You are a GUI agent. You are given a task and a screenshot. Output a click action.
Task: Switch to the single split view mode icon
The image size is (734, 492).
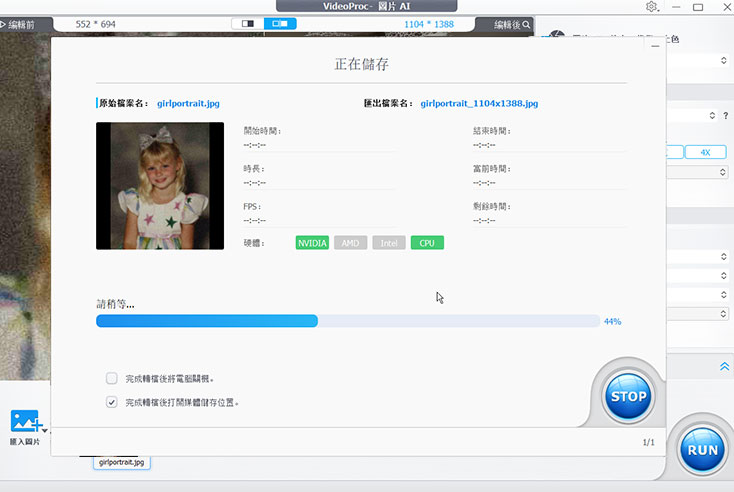[x=248, y=24]
